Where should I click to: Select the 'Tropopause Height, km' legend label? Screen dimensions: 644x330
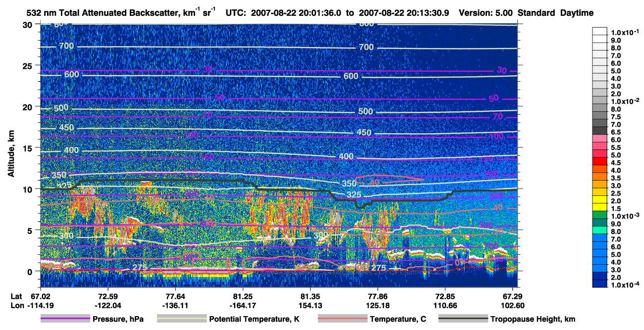[533, 319]
